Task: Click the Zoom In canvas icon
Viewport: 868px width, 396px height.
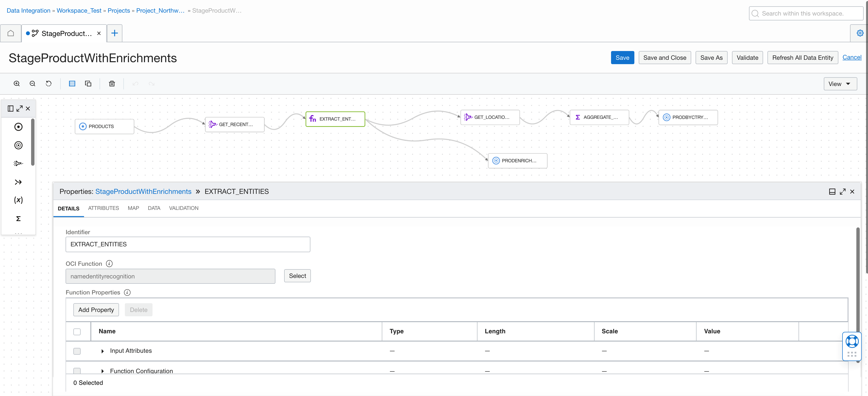Action: click(16, 83)
